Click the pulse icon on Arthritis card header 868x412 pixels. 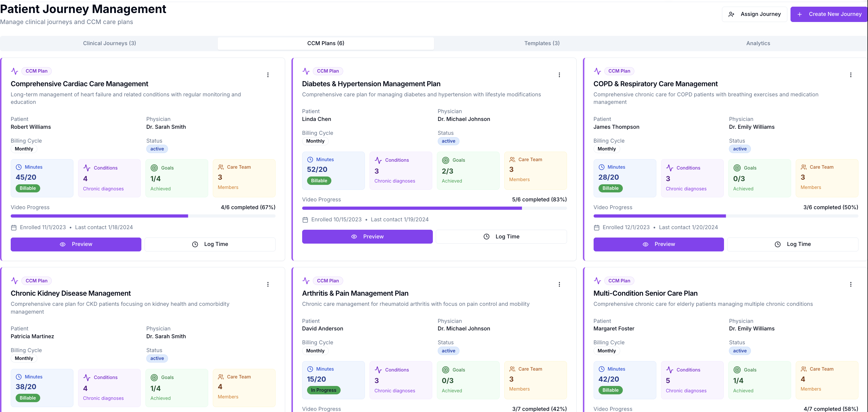tap(306, 281)
